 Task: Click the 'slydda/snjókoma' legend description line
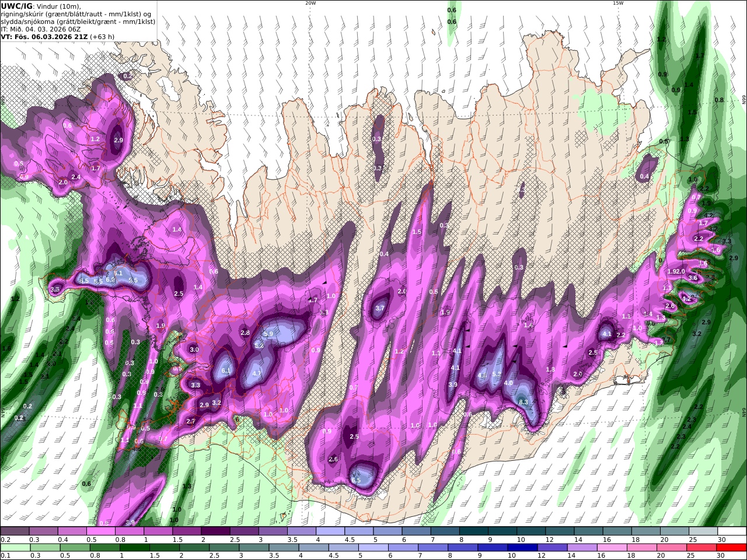click(x=78, y=21)
